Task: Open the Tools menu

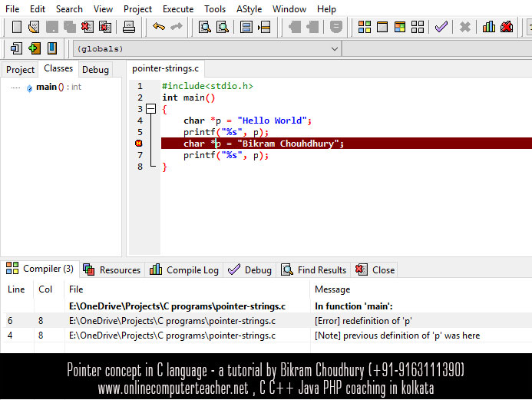Action: [x=215, y=8]
